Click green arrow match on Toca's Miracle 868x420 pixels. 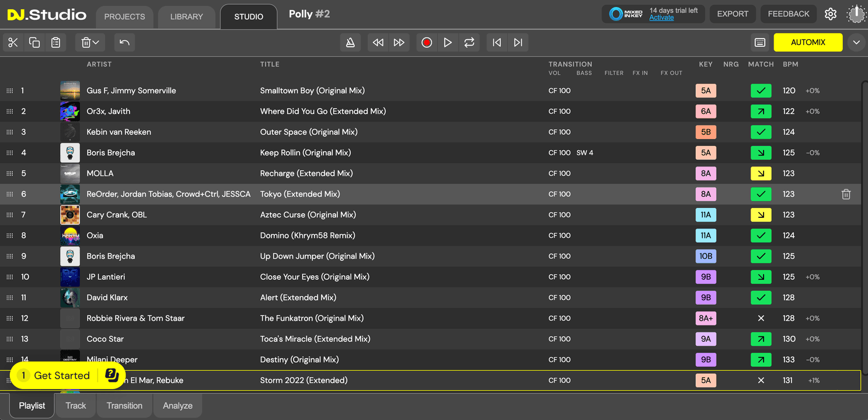pos(761,339)
